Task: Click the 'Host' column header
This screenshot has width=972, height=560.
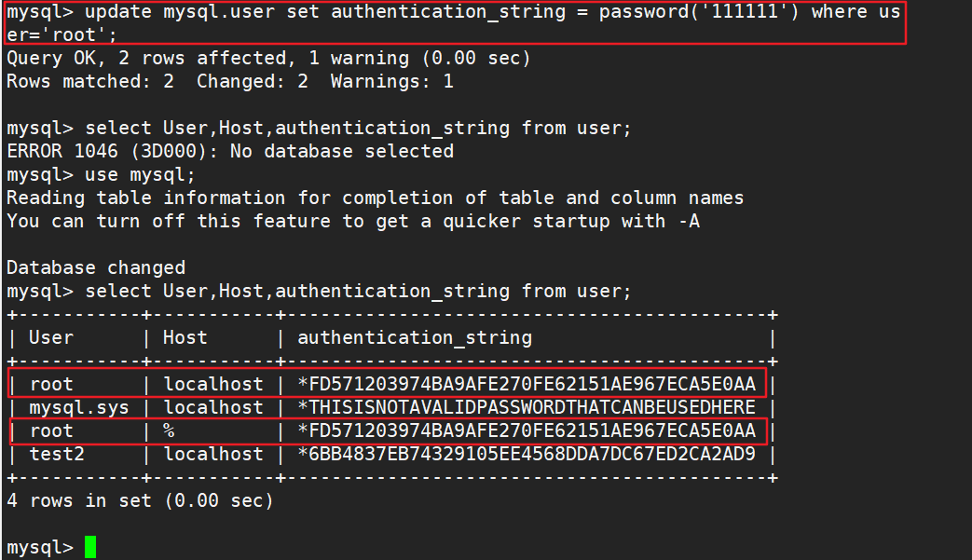Action: coord(185,337)
